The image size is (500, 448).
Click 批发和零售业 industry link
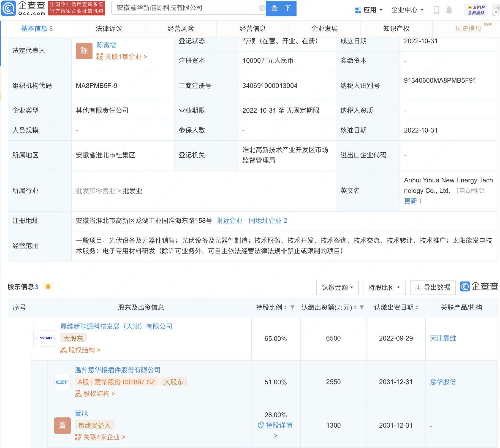[96, 191]
